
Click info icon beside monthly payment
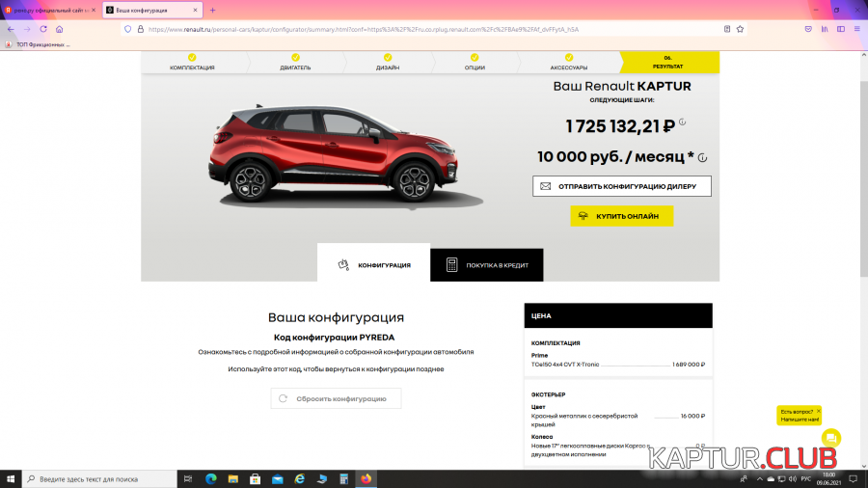702,157
